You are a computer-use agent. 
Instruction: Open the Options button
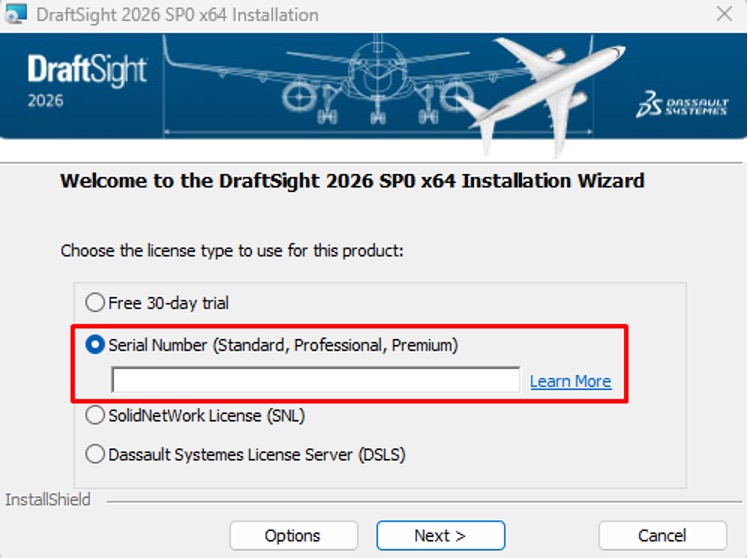pyautogui.click(x=293, y=536)
